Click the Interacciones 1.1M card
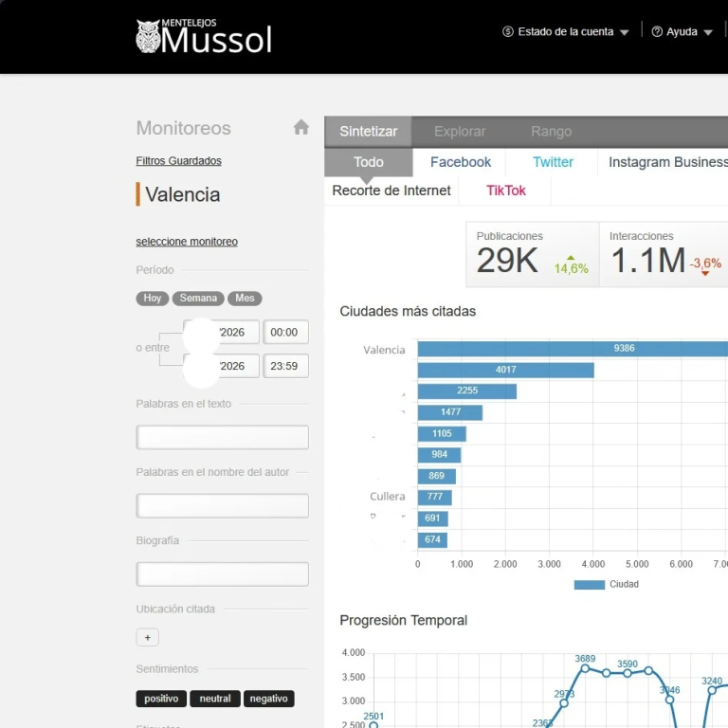728x728 pixels. (x=664, y=254)
